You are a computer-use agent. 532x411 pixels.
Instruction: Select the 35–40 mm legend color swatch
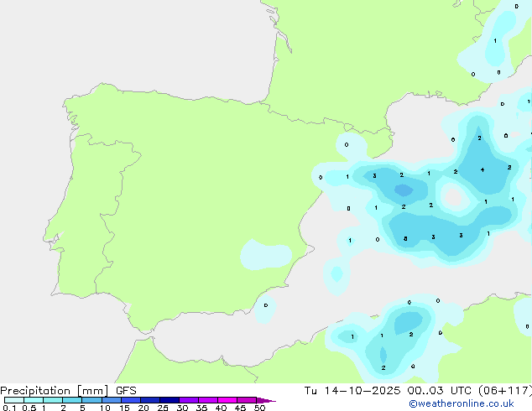point(208,400)
